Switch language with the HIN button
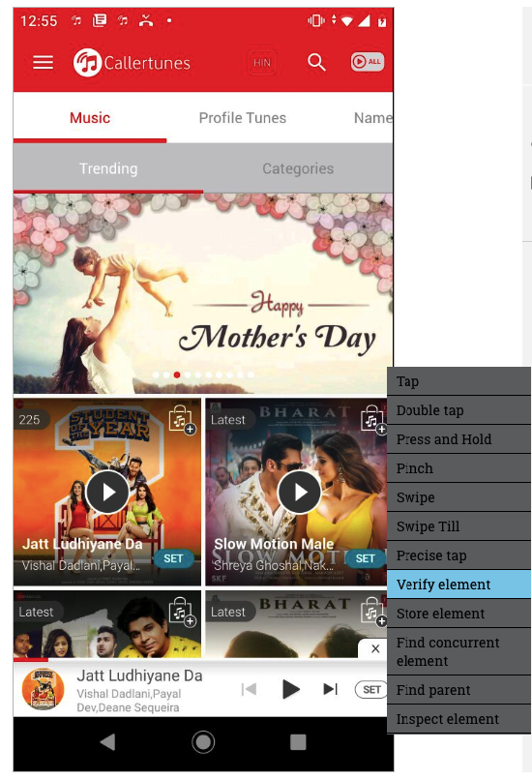 tap(262, 63)
